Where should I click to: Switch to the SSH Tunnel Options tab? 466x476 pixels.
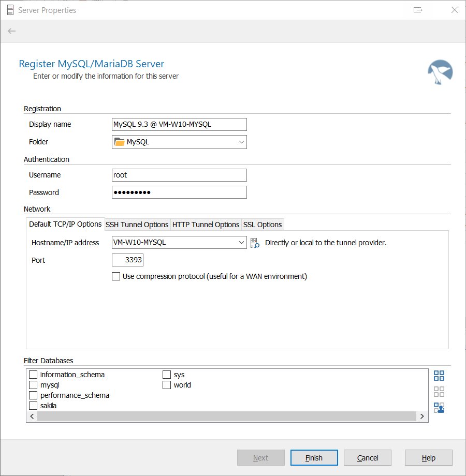tap(137, 225)
